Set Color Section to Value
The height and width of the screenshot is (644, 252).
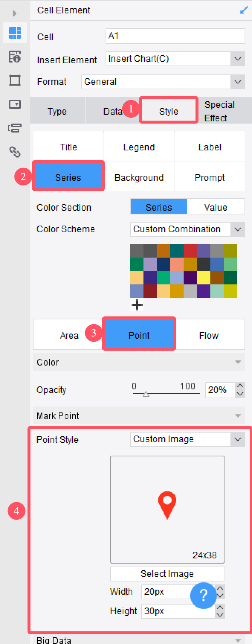216,207
